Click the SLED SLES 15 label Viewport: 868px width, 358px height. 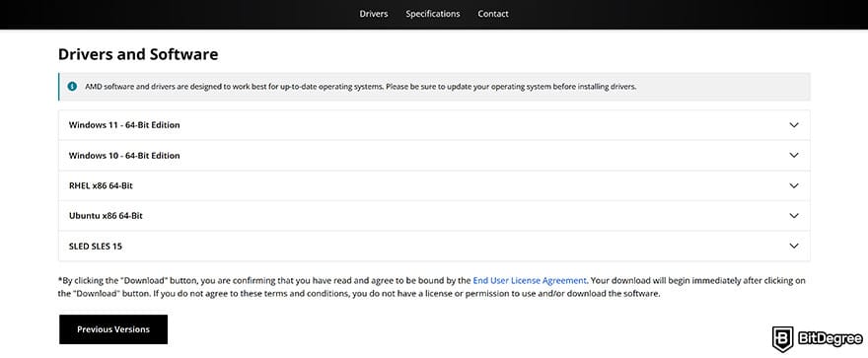point(96,247)
